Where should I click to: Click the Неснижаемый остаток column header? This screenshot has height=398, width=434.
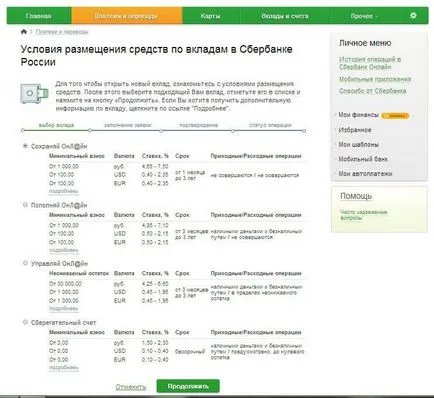tap(79, 273)
